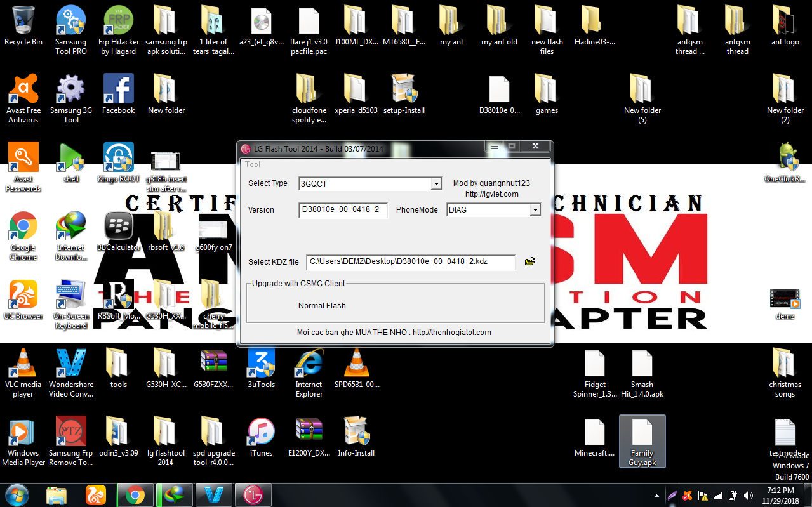This screenshot has width=812, height=507.
Task: Switch to LG Flash Tool taskbar button
Action: click(253, 494)
